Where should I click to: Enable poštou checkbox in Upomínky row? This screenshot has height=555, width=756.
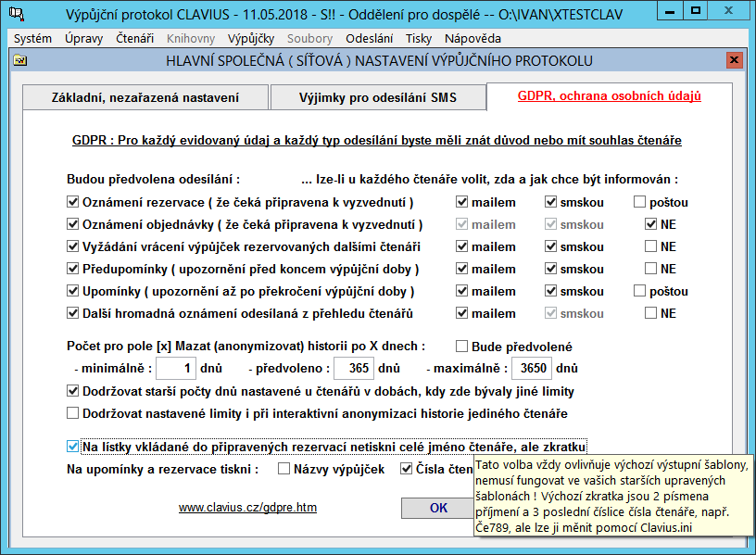(639, 291)
